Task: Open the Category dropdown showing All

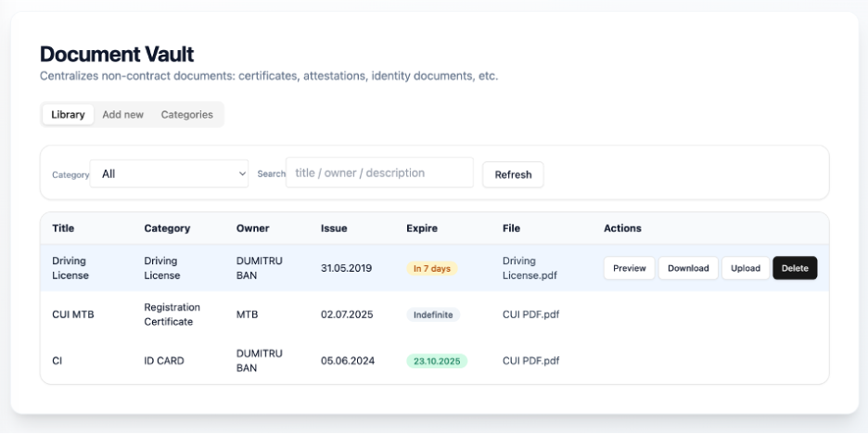Action: (x=169, y=173)
